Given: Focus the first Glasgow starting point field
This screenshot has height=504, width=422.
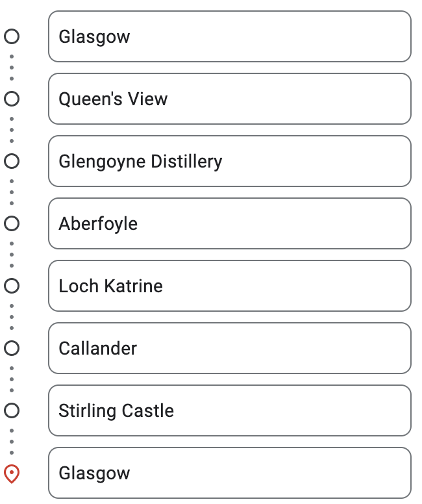Looking at the screenshot, I should (x=230, y=36).
